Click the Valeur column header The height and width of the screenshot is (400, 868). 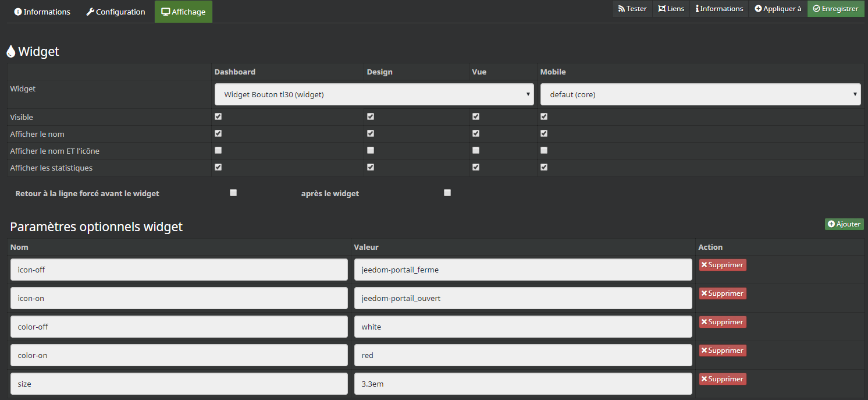(x=367, y=247)
